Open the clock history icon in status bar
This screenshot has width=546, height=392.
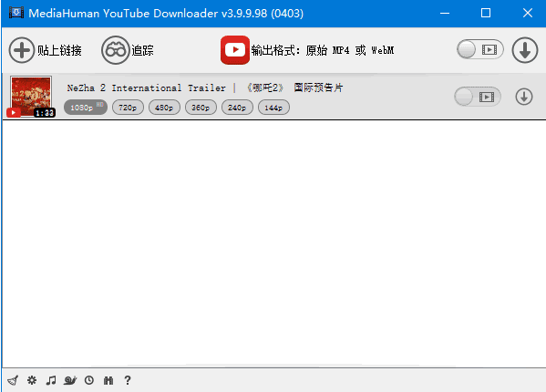pyautogui.click(x=89, y=380)
